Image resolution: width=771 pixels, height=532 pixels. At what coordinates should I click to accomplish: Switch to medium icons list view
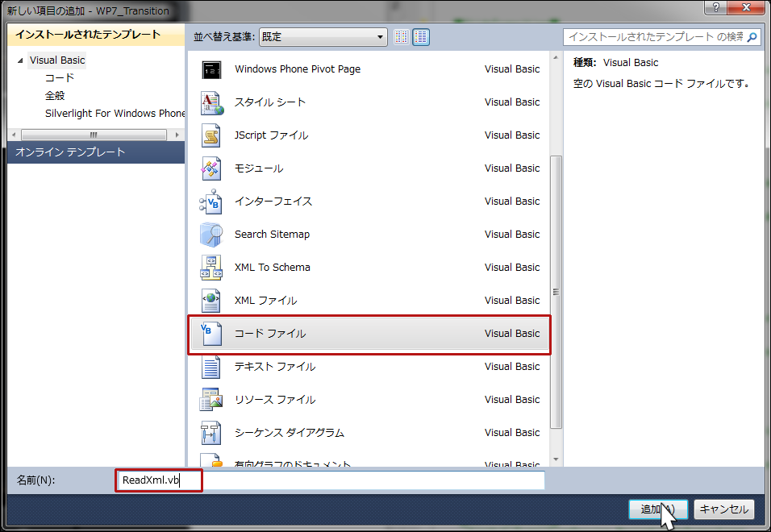[421, 37]
